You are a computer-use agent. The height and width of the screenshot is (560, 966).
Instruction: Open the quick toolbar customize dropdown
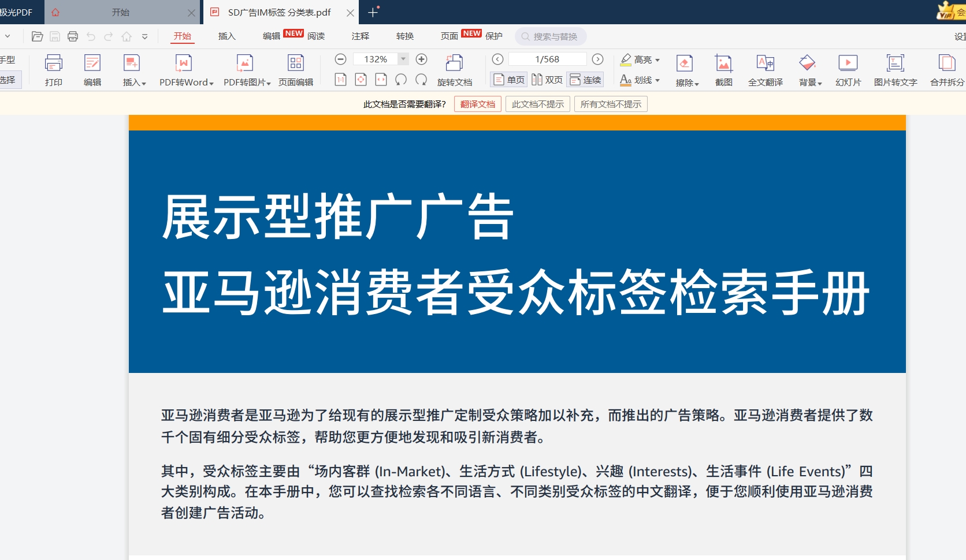(144, 36)
